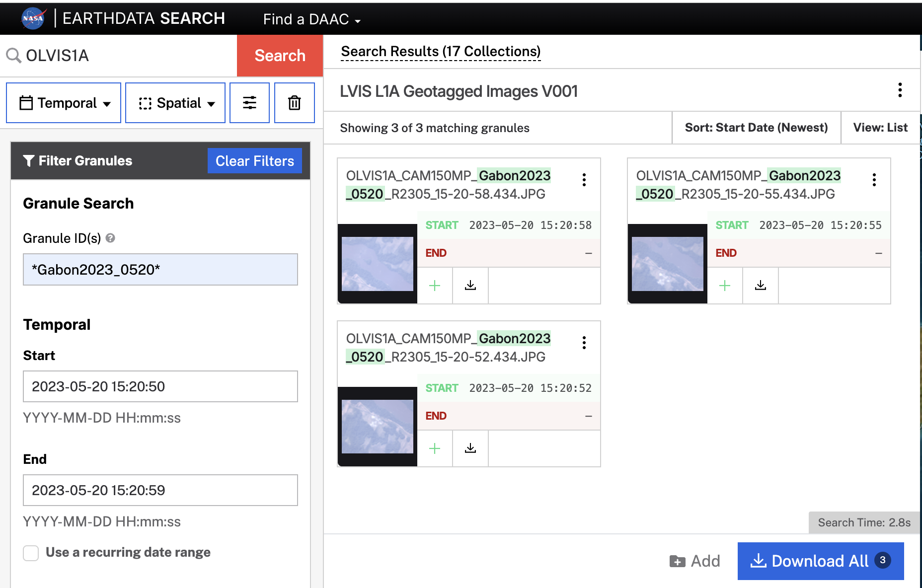This screenshot has height=588, width=922.
Task: Click the Filter Granules funnel icon
Action: coord(29,161)
